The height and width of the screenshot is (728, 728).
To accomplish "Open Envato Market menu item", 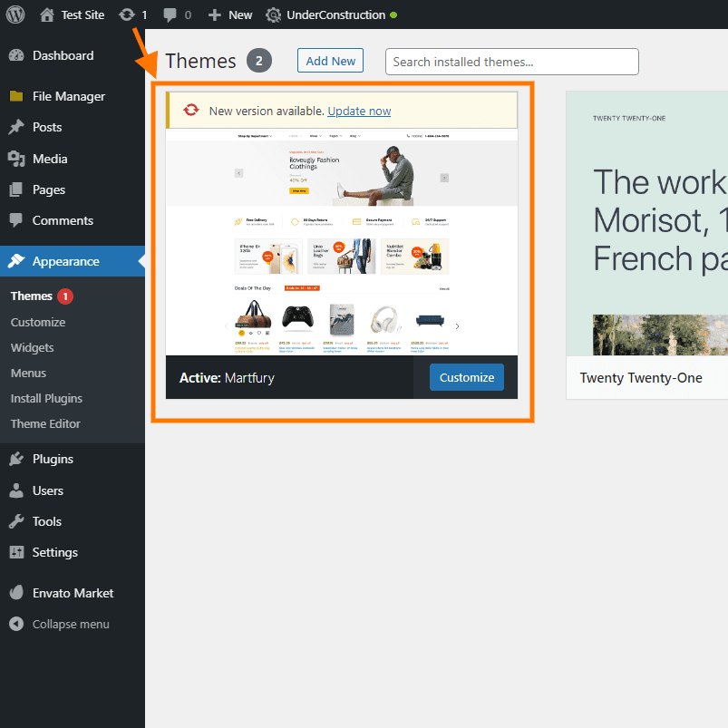I will [x=73, y=593].
